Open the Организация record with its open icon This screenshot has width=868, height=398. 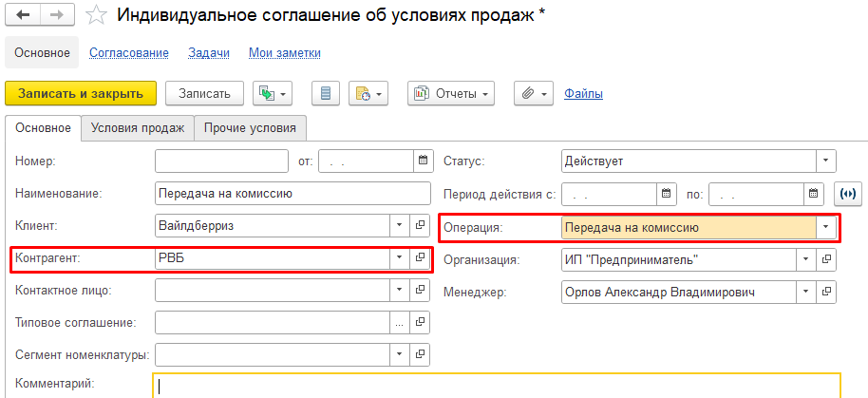[x=826, y=259]
